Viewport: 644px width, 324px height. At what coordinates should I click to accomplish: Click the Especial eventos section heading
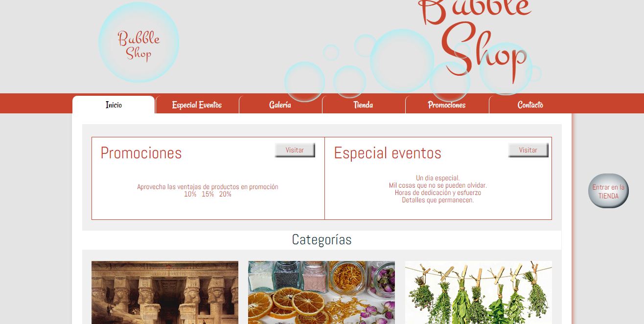pyautogui.click(x=387, y=153)
